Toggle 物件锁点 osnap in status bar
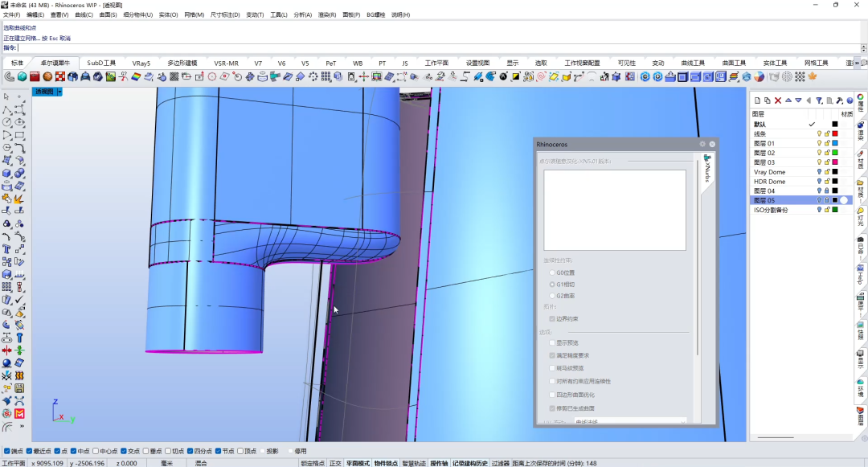 (x=386, y=463)
